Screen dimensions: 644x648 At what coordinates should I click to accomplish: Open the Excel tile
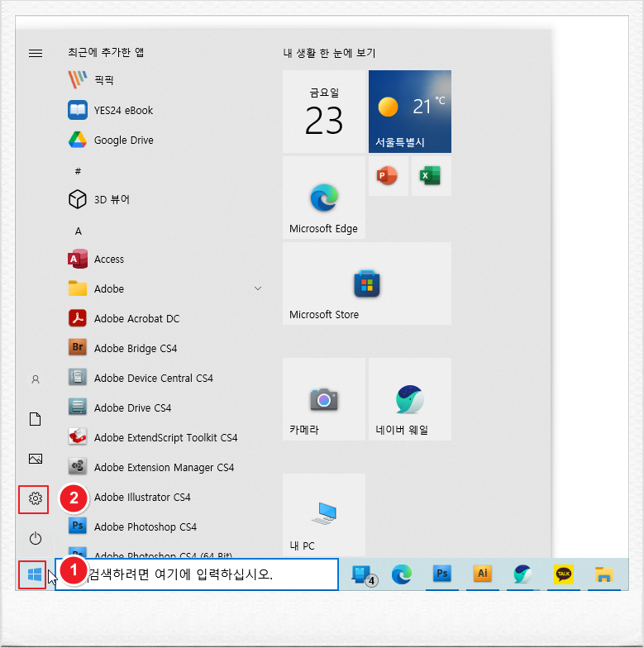point(431,176)
